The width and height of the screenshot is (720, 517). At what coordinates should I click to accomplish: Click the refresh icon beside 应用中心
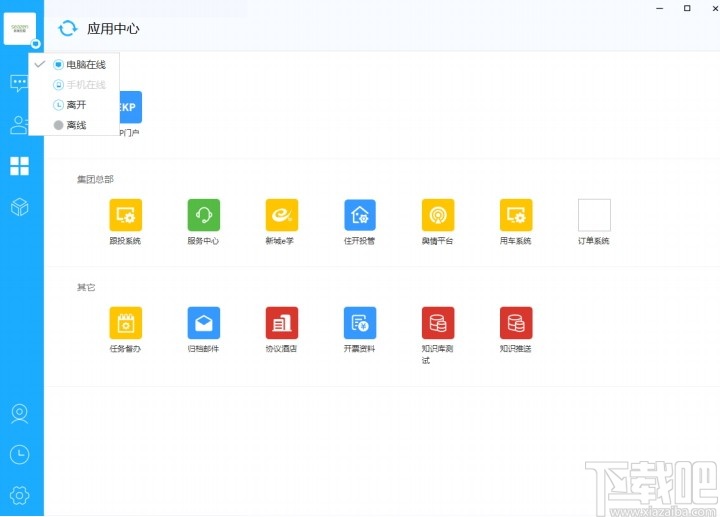coord(68,28)
